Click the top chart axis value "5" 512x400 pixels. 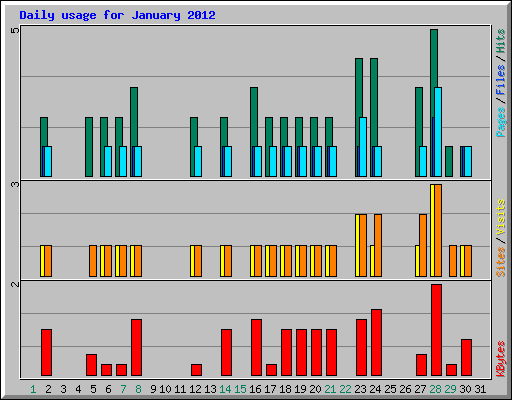tap(15, 31)
